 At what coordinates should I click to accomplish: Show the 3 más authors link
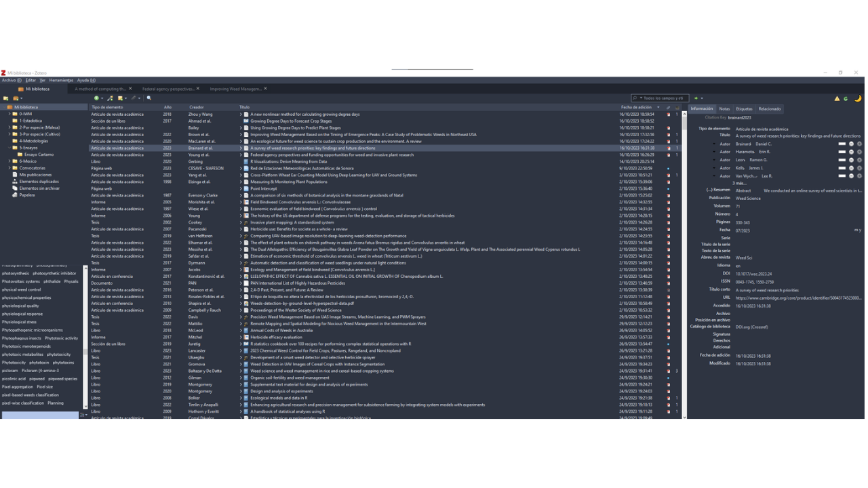739,183
